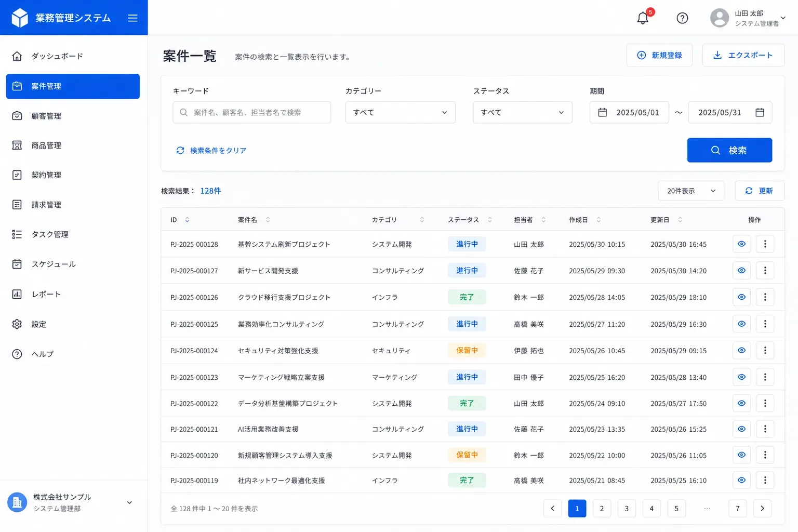Sort table by 更新日 column
Image resolution: width=798 pixels, height=532 pixels.
pyautogui.click(x=680, y=220)
